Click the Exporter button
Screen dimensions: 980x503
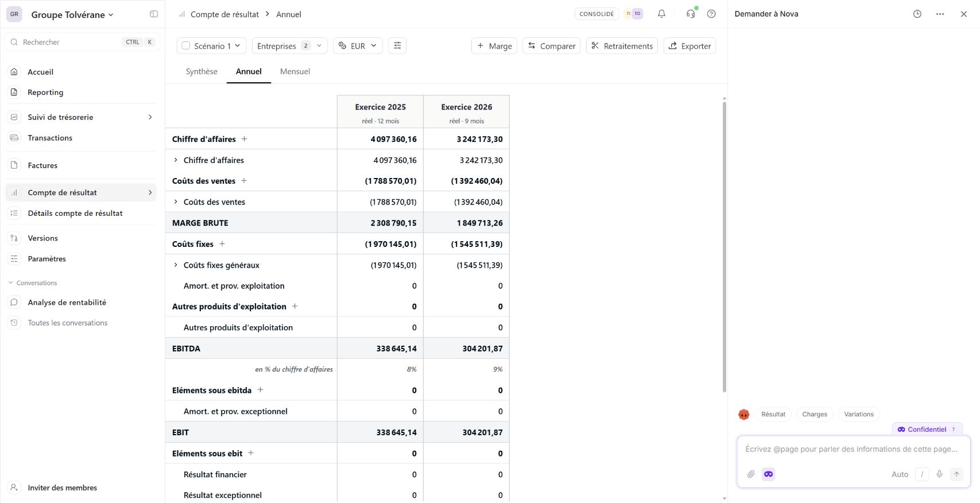click(x=690, y=46)
